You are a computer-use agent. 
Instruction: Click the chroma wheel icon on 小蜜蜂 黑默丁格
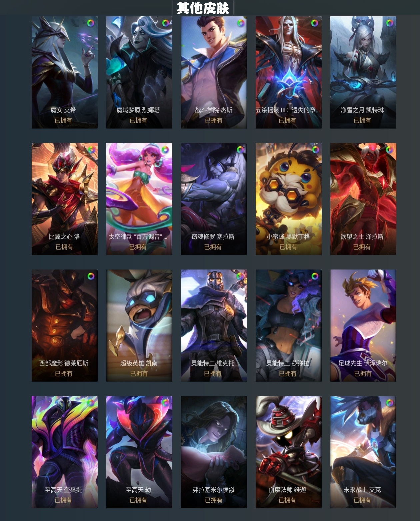click(315, 150)
